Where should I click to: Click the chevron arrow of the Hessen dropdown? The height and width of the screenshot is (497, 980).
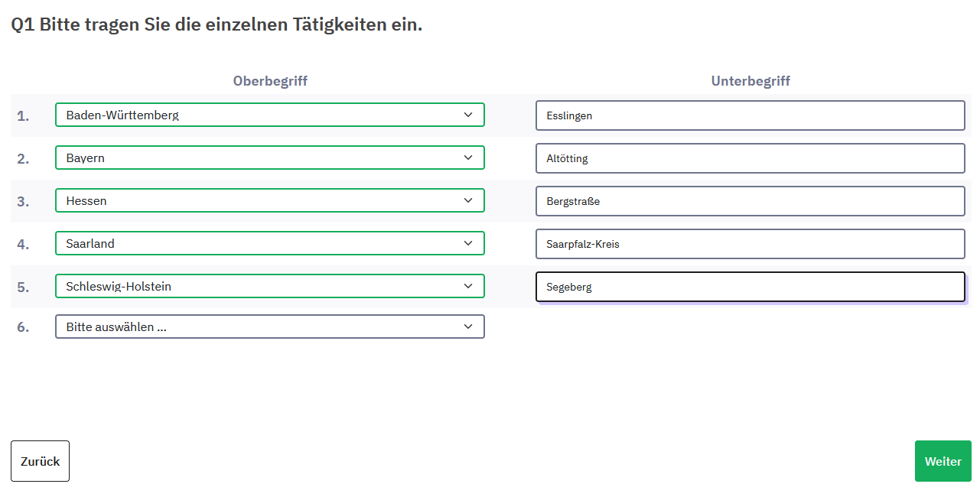[x=468, y=200]
